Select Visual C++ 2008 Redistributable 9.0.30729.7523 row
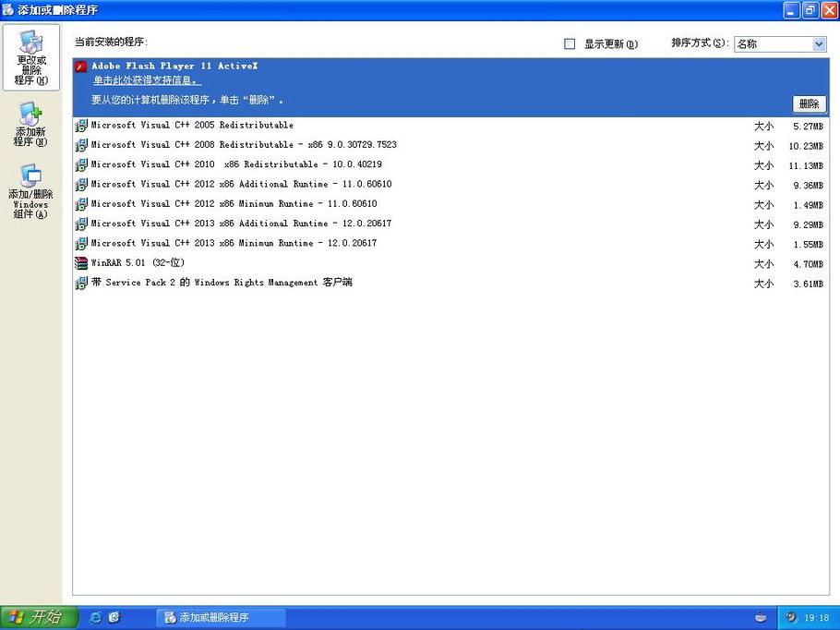The width and height of the screenshot is (840, 630). point(451,146)
